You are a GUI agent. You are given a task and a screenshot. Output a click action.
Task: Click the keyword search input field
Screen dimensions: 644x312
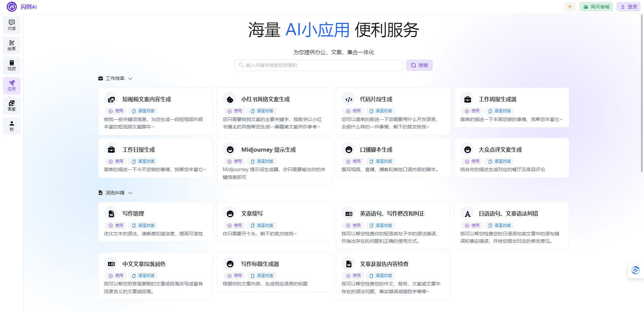click(319, 65)
